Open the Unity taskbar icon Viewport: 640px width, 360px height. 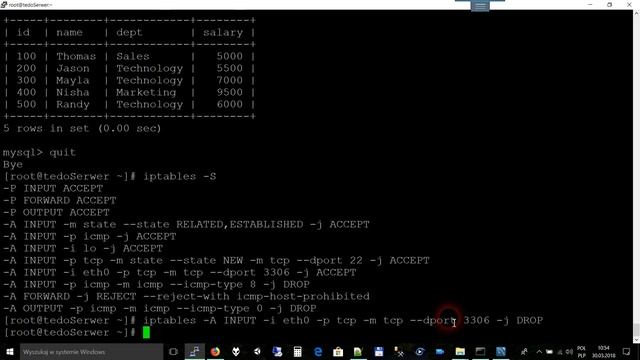257,352
